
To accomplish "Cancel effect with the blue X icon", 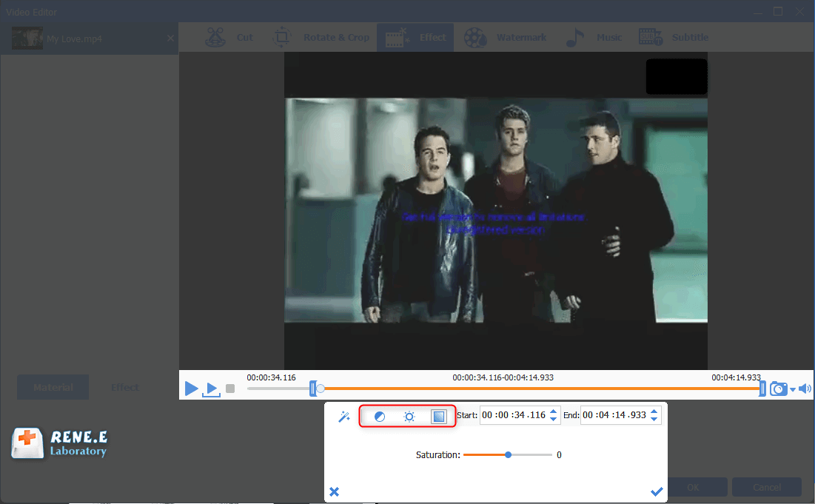I will coord(335,491).
